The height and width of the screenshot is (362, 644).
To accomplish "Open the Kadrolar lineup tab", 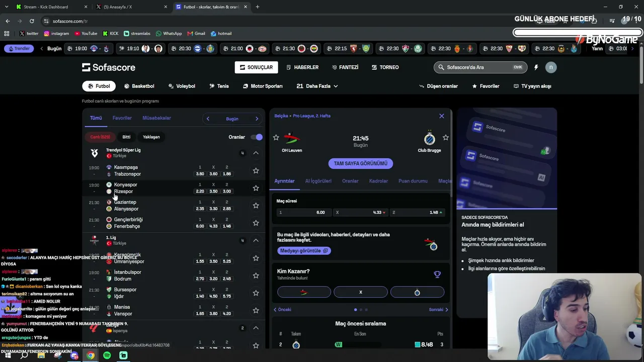I will tap(378, 181).
